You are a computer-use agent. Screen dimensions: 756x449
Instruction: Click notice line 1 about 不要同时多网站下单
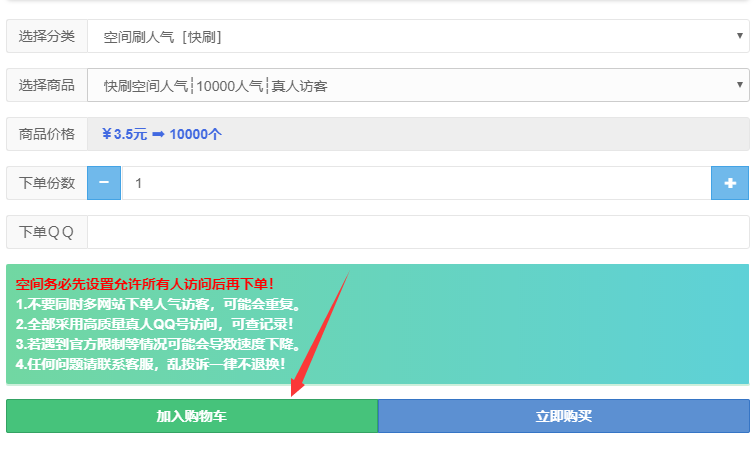click(x=158, y=304)
